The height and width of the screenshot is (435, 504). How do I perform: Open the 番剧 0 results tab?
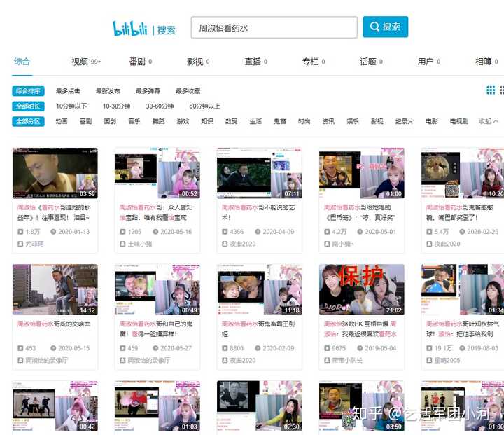pyautogui.click(x=141, y=62)
